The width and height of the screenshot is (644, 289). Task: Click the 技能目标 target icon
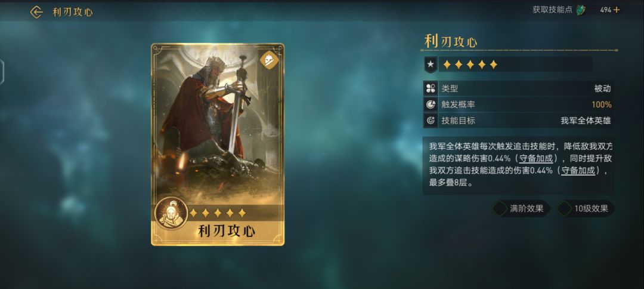tap(431, 121)
